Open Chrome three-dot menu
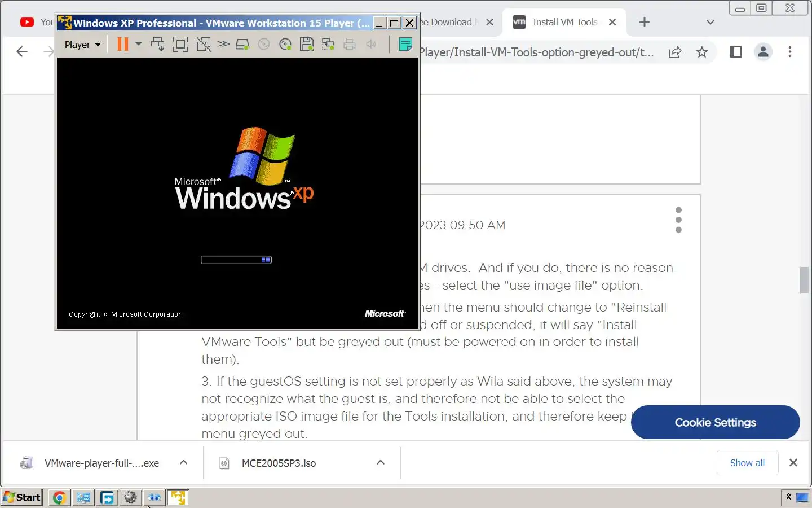The image size is (812, 508). tap(790, 52)
